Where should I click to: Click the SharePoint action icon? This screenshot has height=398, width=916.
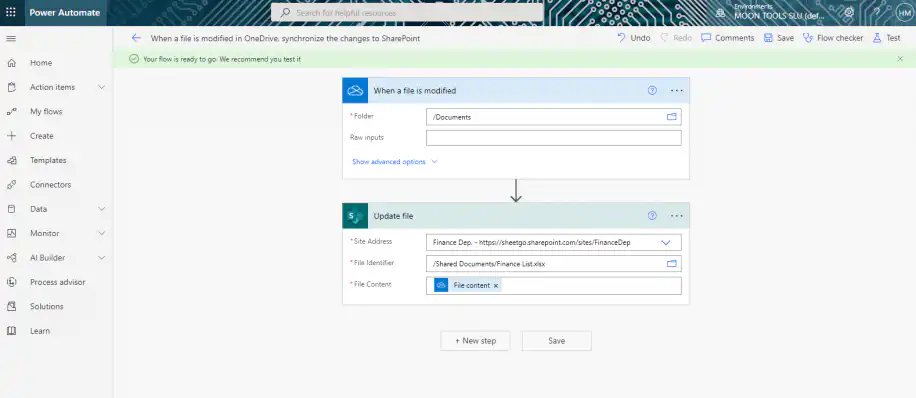[x=355, y=216]
